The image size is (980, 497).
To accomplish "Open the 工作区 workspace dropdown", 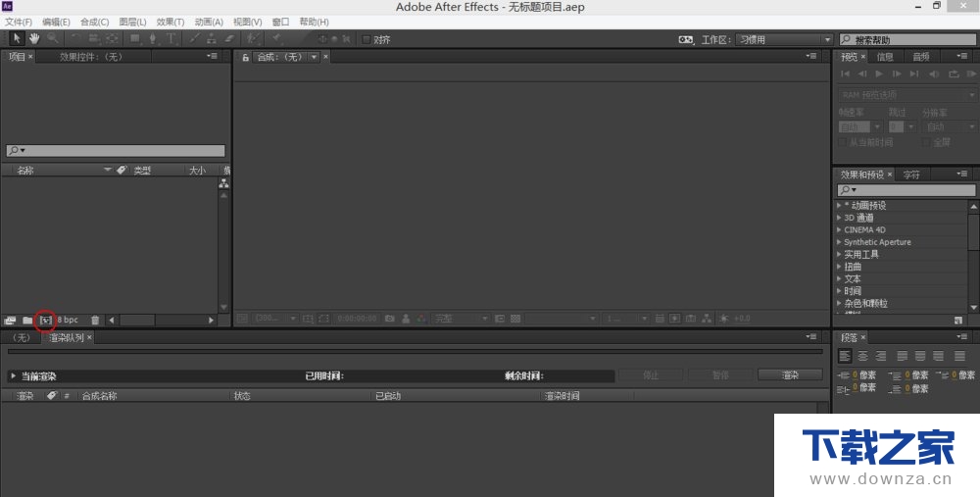I will [784, 39].
